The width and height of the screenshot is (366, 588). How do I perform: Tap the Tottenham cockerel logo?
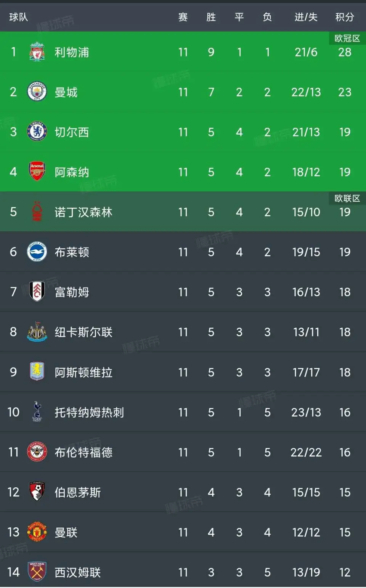pyautogui.click(x=37, y=412)
